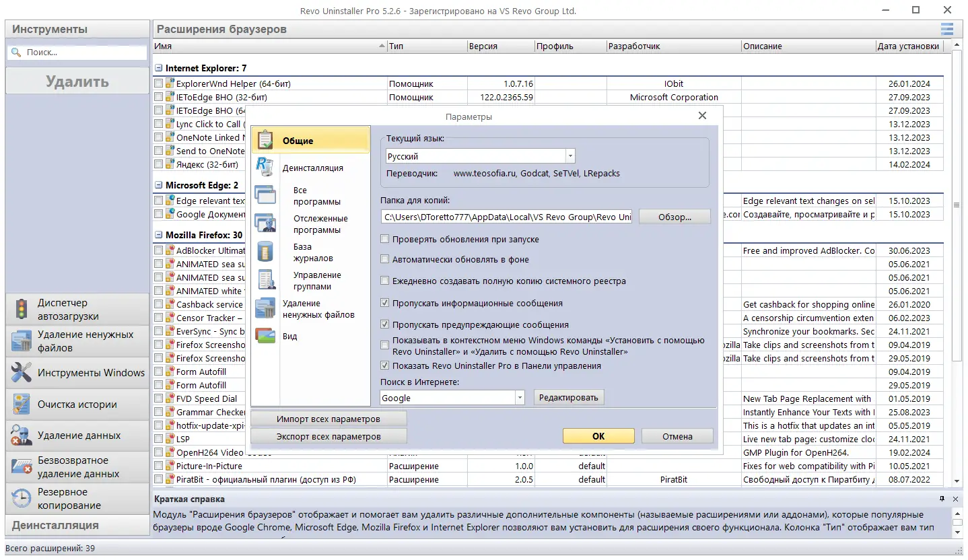Click Импорт всех параметров
968x560 pixels.
(x=329, y=419)
